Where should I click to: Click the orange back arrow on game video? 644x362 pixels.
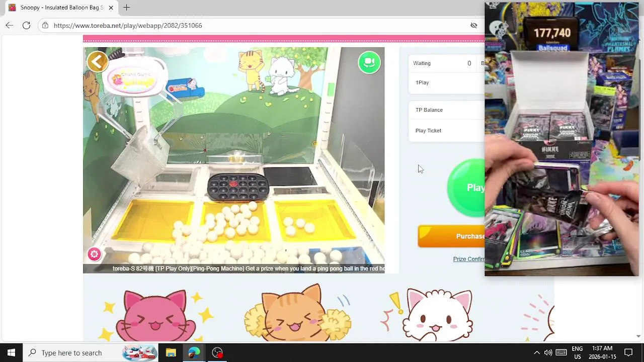click(x=97, y=62)
